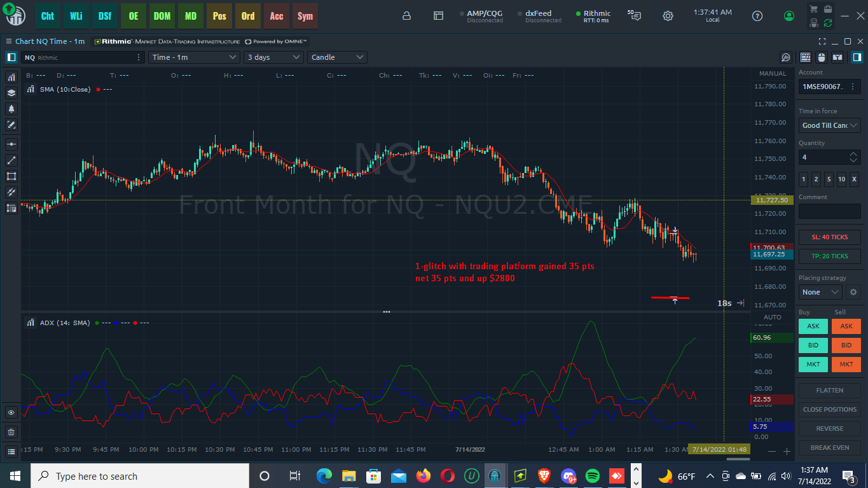The height and width of the screenshot is (488, 868).
Task: Open the Pos positions tab
Action: 219,16
